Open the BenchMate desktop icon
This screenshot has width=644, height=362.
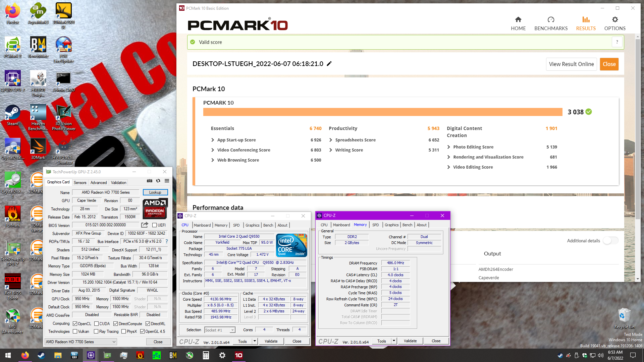coord(38,48)
